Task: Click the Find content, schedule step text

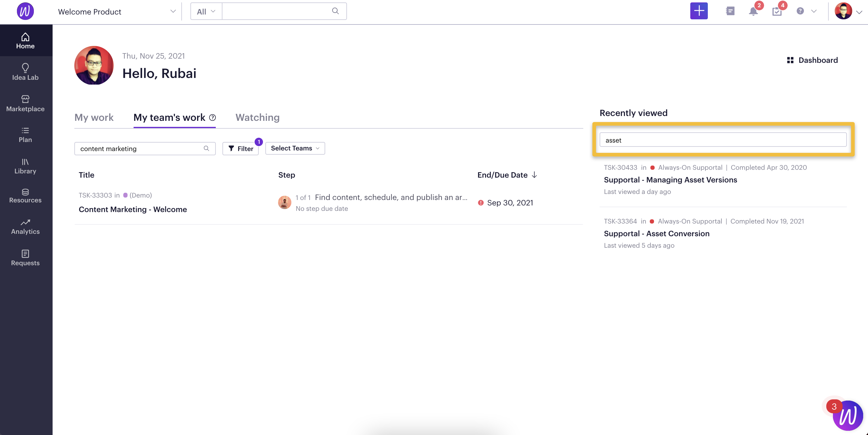Action: 391,197
